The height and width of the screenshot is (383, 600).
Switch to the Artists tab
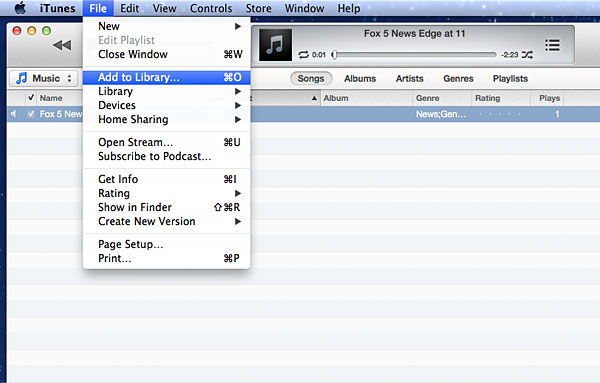pos(409,78)
